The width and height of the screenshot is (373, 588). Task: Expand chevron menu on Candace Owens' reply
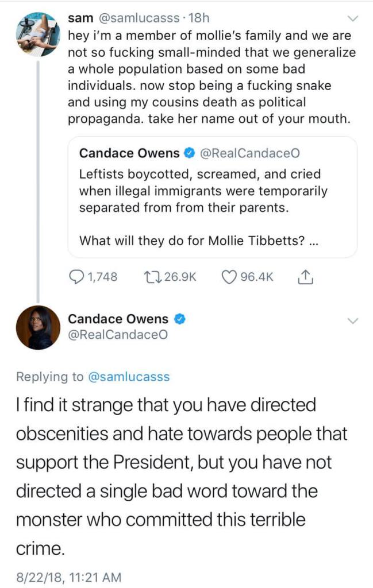[353, 320]
